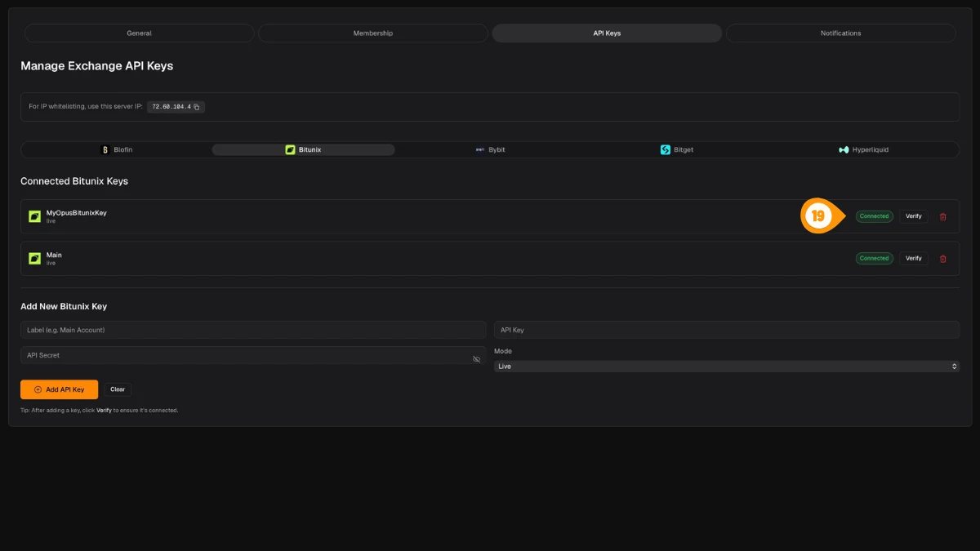Image resolution: width=980 pixels, height=551 pixels.
Task: Open the Membership tab
Action: [x=373, y=33]
